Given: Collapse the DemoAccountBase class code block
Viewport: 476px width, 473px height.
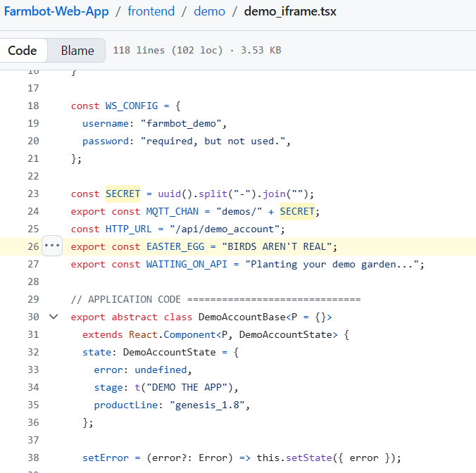Looking at the screenshot, I should [x=54, y=317].
